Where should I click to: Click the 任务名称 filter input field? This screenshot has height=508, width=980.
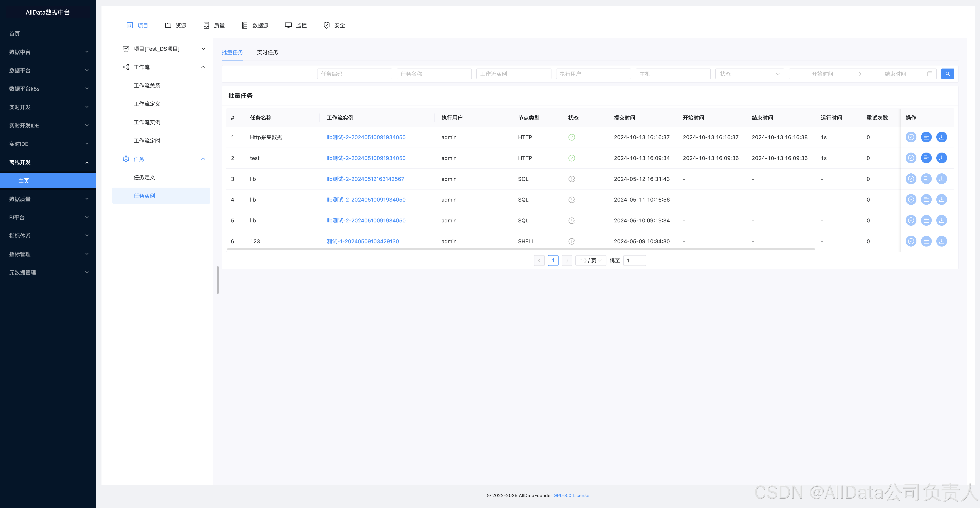(x=434, y=74)
